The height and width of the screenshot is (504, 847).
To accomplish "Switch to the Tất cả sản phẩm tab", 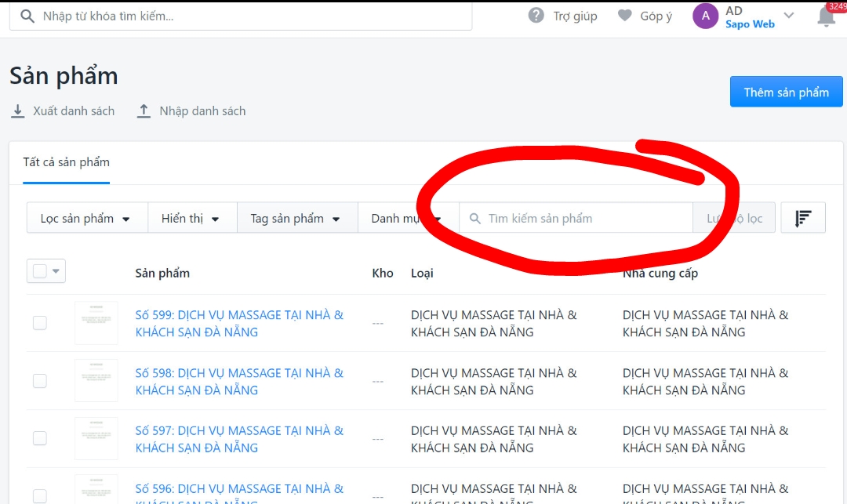I will 67,162.
